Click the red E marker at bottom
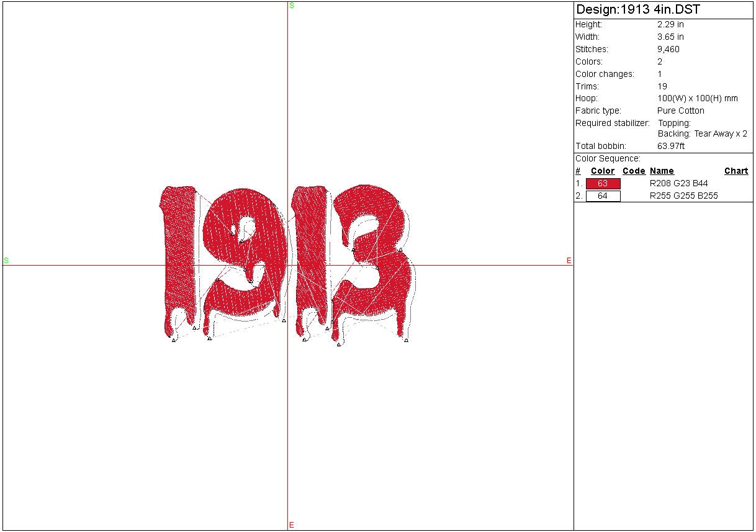 tap(291, 525)
